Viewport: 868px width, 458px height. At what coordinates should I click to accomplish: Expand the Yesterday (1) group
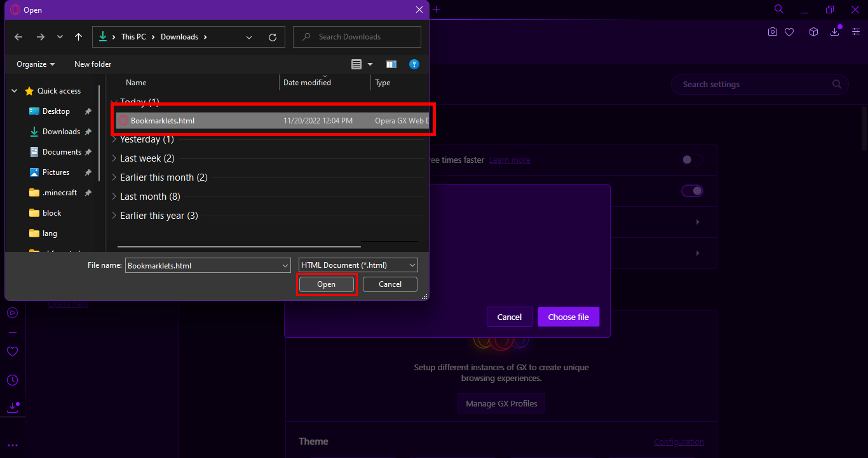click(114, 139)
